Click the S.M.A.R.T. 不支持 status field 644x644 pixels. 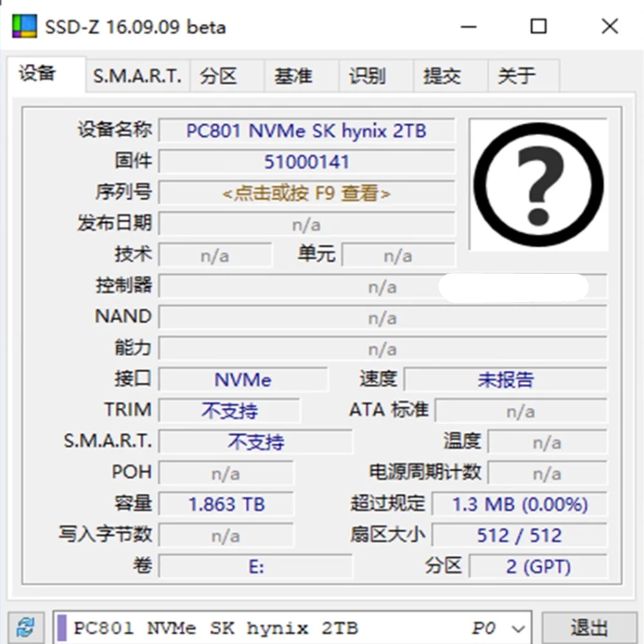point(256,442)
